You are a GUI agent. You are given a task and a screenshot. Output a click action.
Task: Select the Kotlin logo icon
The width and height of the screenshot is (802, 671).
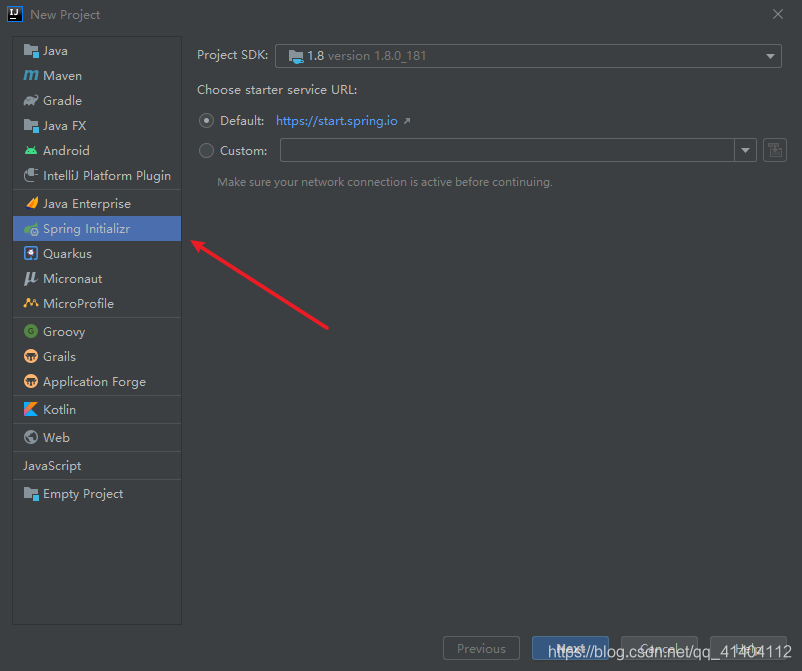(x=31, y=409)
